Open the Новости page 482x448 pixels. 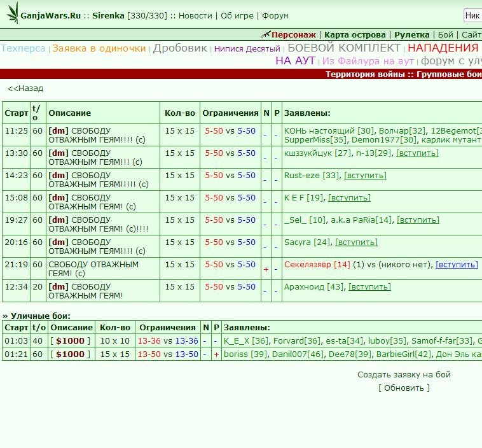tap(195, 16)
